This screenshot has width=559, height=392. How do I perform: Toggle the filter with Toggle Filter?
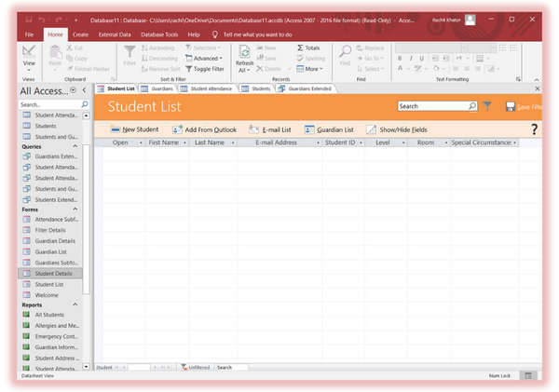(205, 69)
